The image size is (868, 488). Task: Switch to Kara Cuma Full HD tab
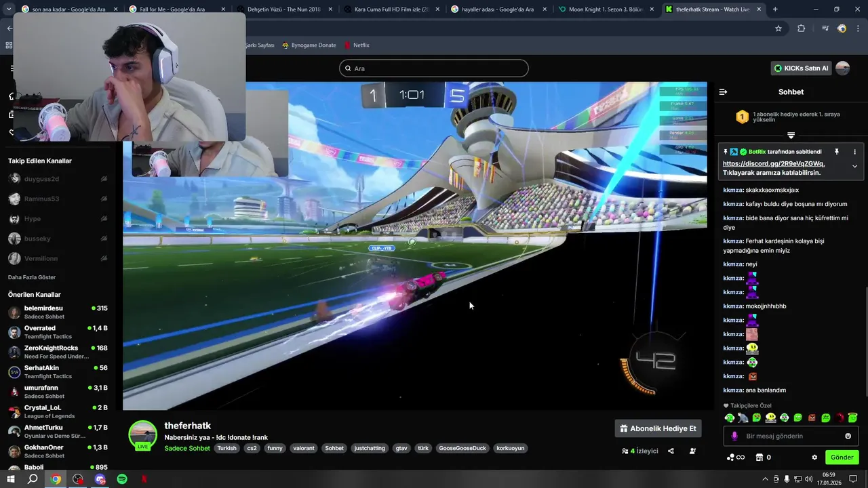[391, 9]
